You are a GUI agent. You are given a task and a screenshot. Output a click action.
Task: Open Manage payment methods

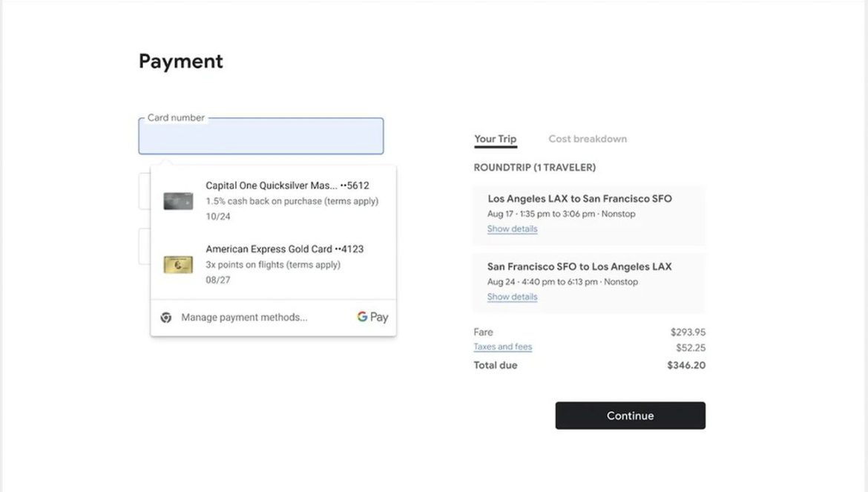pos(244,317)
